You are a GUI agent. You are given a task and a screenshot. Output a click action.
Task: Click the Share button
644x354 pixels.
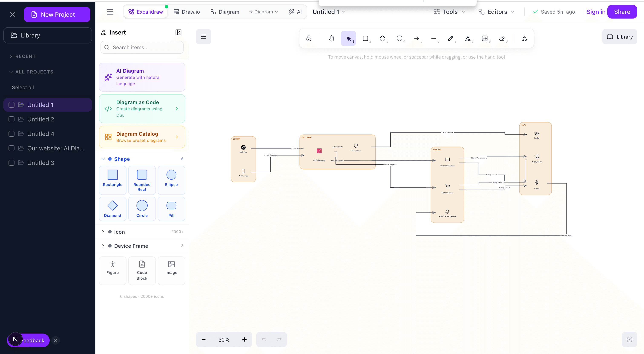(x=622, y=12)
